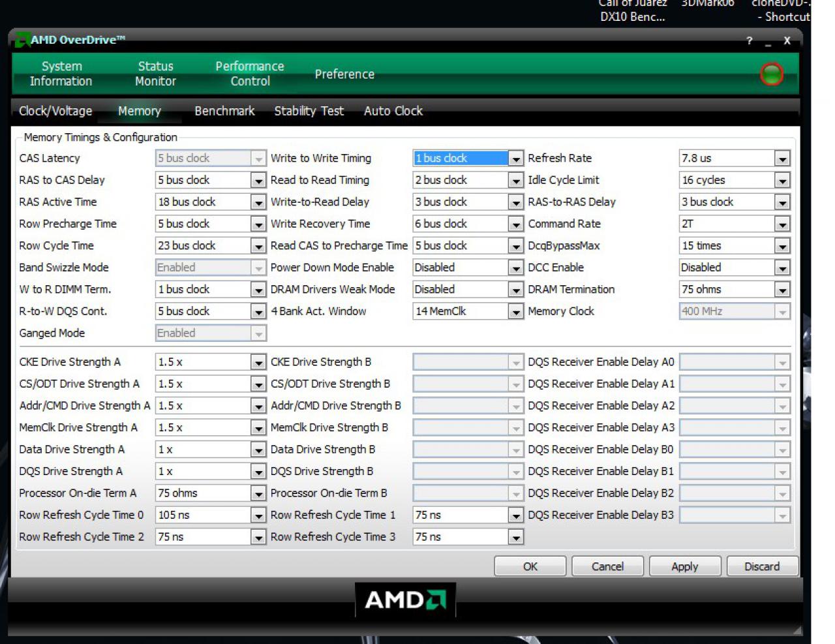
Task: Switch to Performance Control tab
Action: click(x=250, y=74)
